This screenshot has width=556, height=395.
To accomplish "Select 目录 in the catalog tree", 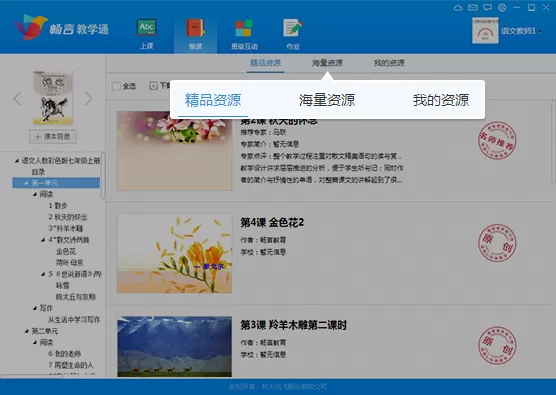I will (x=38, y=172).
